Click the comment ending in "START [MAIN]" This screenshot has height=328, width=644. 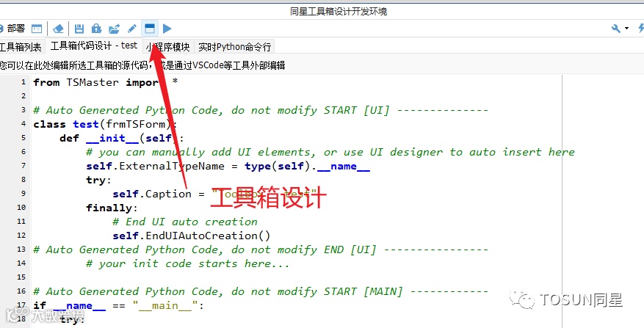pyautogui.click(x=261, y=291)
